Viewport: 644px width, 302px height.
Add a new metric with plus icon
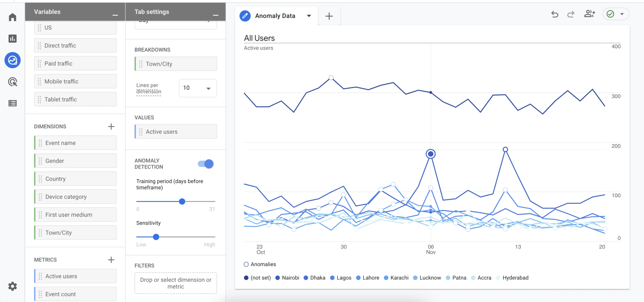(111, 260)
